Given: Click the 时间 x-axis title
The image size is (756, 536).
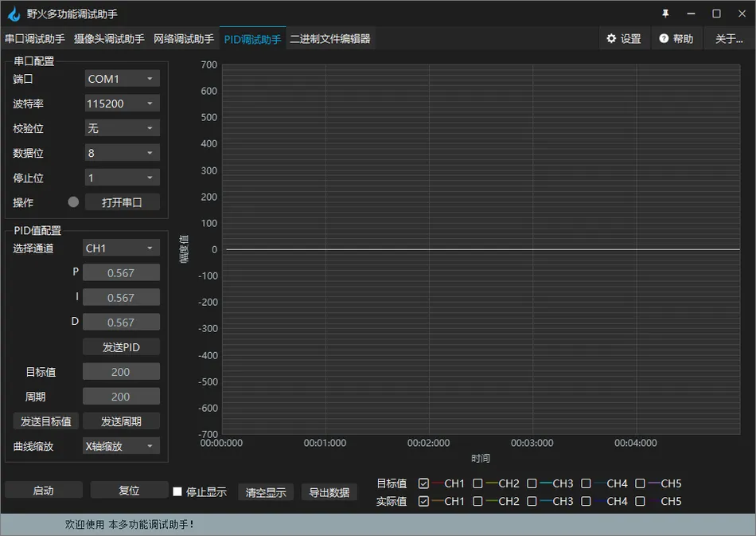Looking at the screenshot, I should (481, 458).
